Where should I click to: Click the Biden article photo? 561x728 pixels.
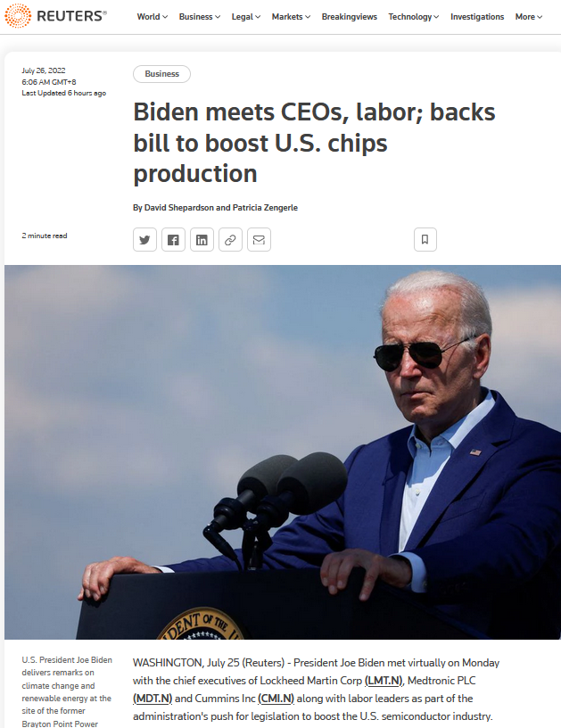283,452
